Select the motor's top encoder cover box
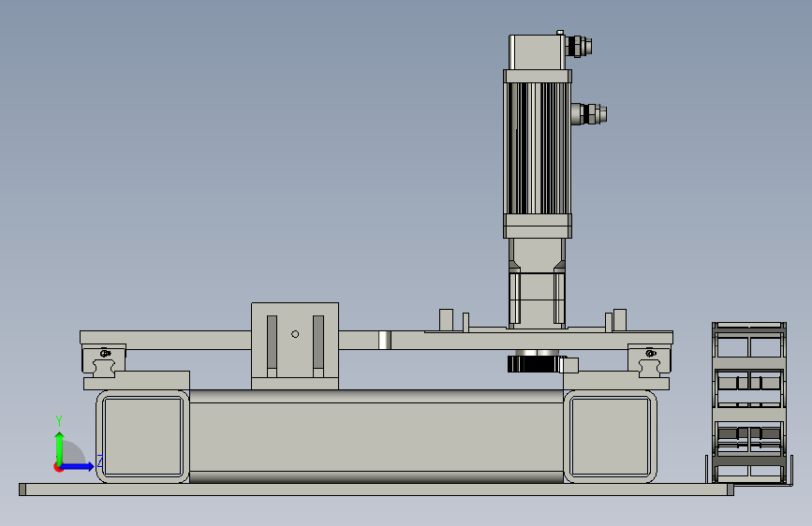The height and width of the screenshot is (526, 812). pos(537,51)
